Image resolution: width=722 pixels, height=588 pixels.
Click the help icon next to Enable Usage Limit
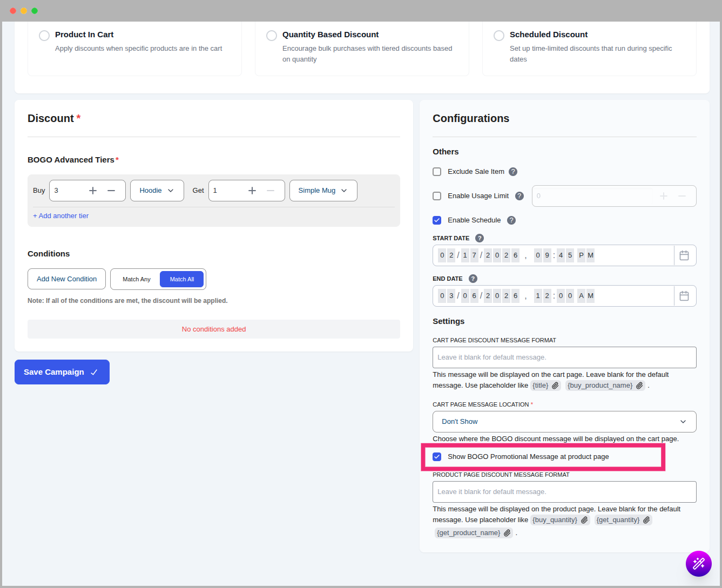pyautogui.click(x=519, y=196)
